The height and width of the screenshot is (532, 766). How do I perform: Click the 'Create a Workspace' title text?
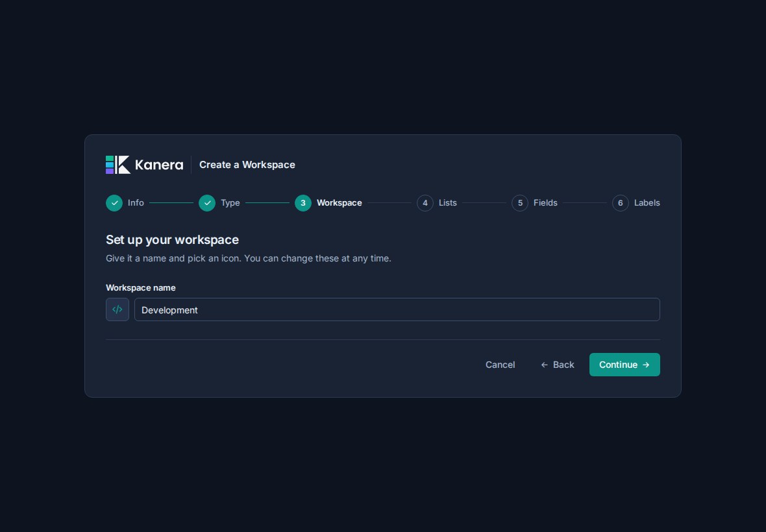point(247,165)
